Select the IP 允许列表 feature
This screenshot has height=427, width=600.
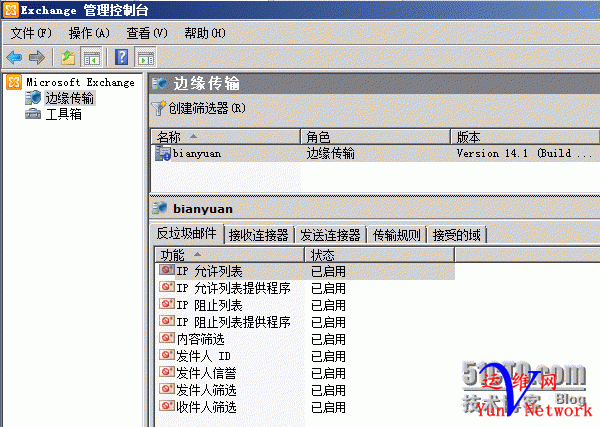209,271
